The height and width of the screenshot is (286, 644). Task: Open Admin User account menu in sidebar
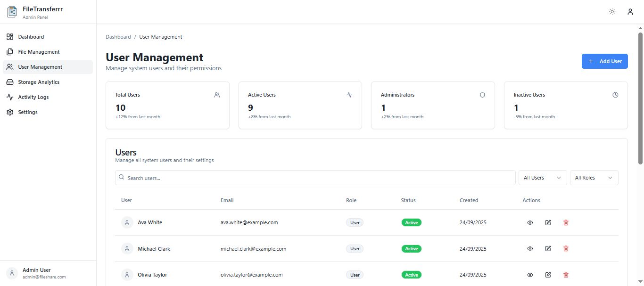point(47,273)
